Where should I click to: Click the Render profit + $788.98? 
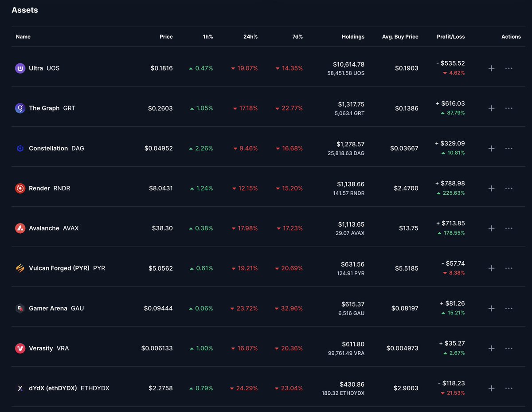pyautogui.click(x=450, y=183)
